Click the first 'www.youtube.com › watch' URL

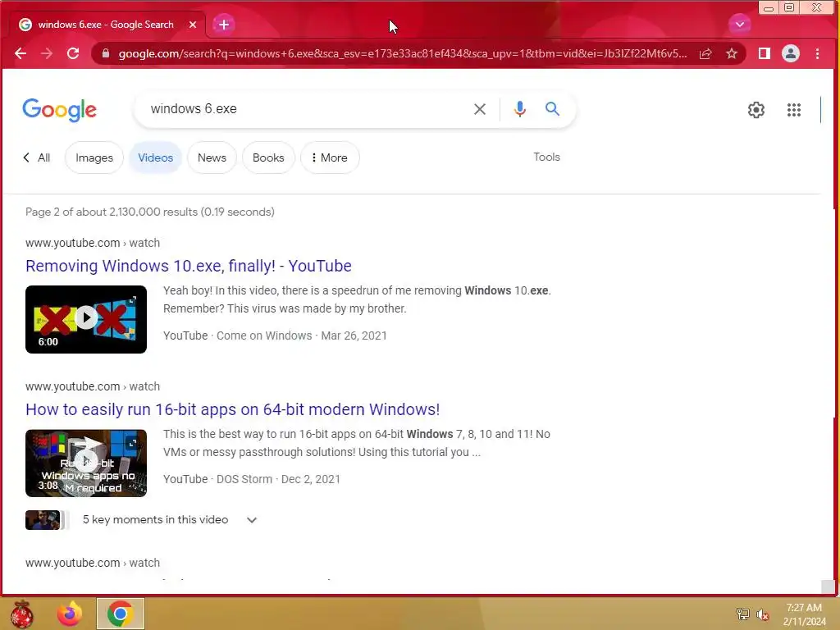pyautogui.click(x=93, y=243)
